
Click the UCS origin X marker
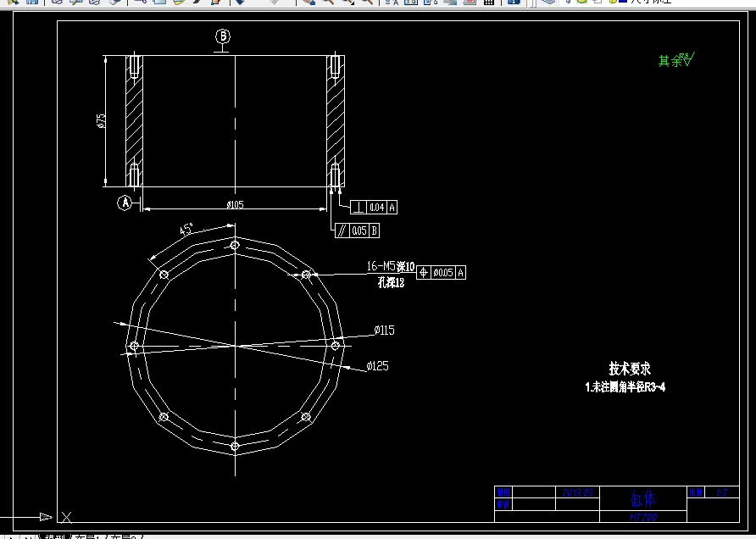[67, 517]
